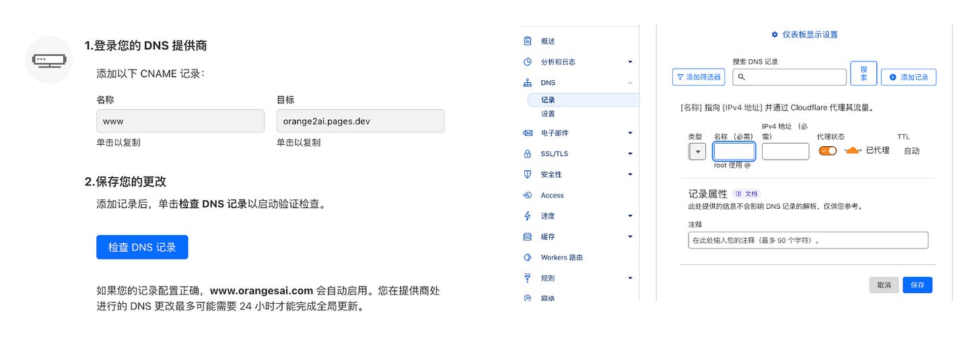Focus the IPv4 地址 input field

785,152
